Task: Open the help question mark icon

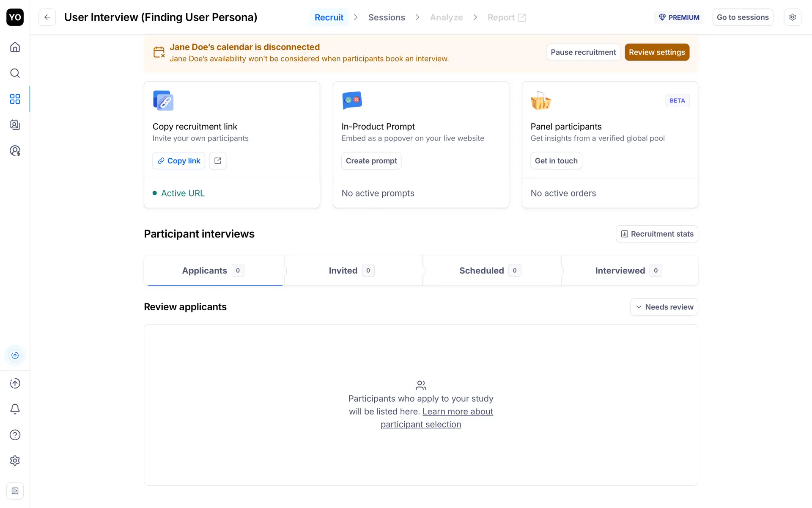Action: click(x=15, y=435)
